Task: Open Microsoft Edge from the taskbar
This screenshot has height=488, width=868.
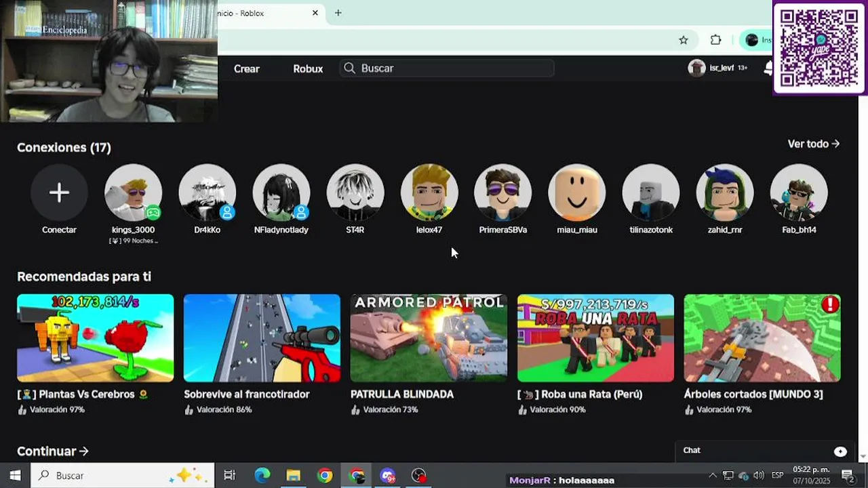Action: (x=262, y=475)
